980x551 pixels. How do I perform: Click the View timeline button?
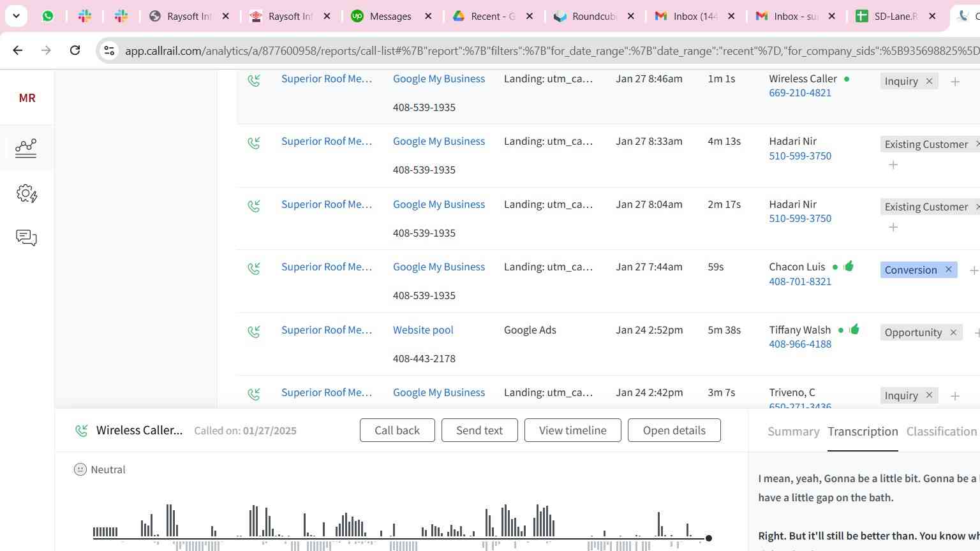point(573,430)
